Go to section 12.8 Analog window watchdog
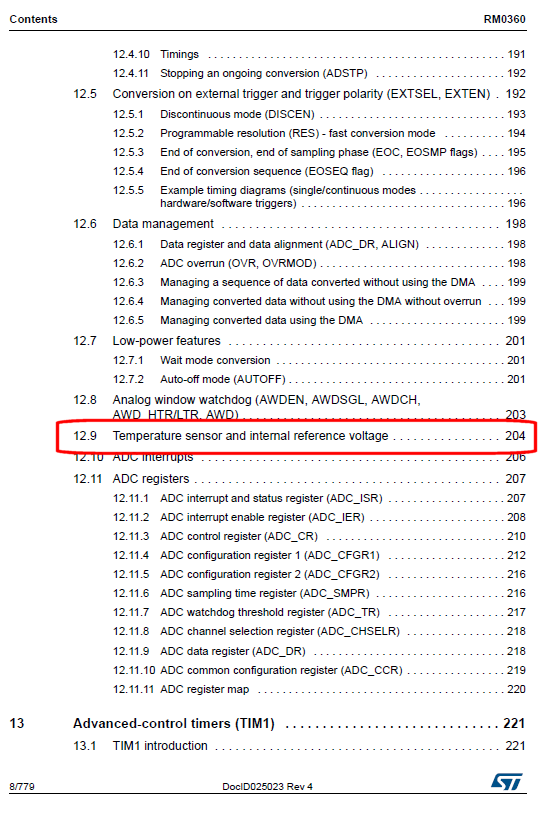Screen dimensions: 538x813 [299, 407]
